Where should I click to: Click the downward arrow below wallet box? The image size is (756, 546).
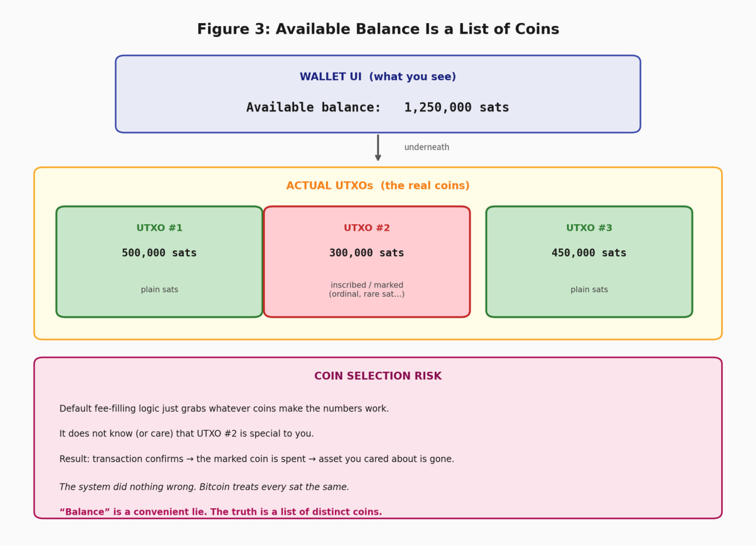click(378, 148)
